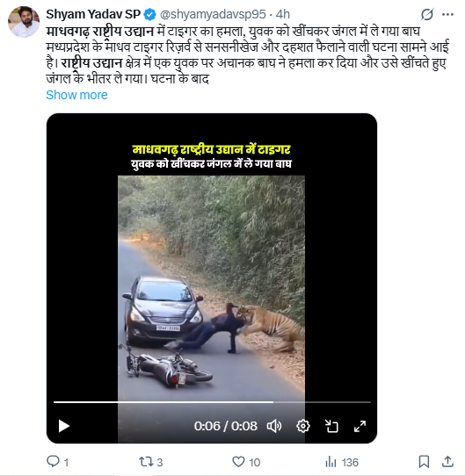465x476 pixels.
Task: Expand tweet text with Show more
Action: click(76, 95)
